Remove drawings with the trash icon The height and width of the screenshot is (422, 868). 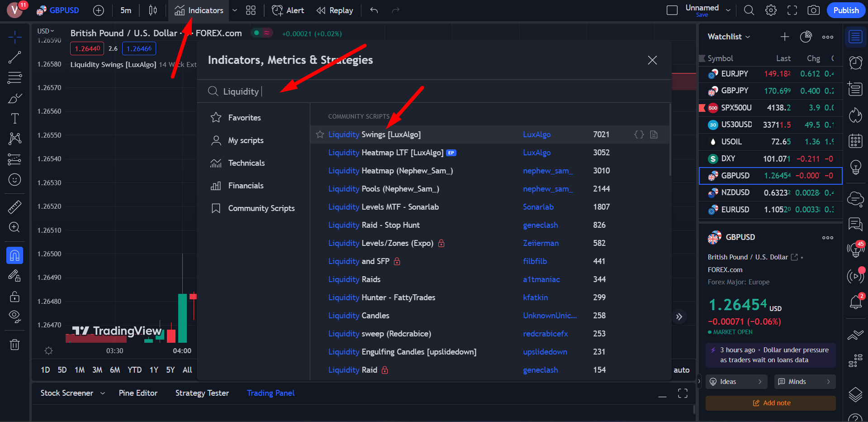pyautogui.click(x=15, y=345)
